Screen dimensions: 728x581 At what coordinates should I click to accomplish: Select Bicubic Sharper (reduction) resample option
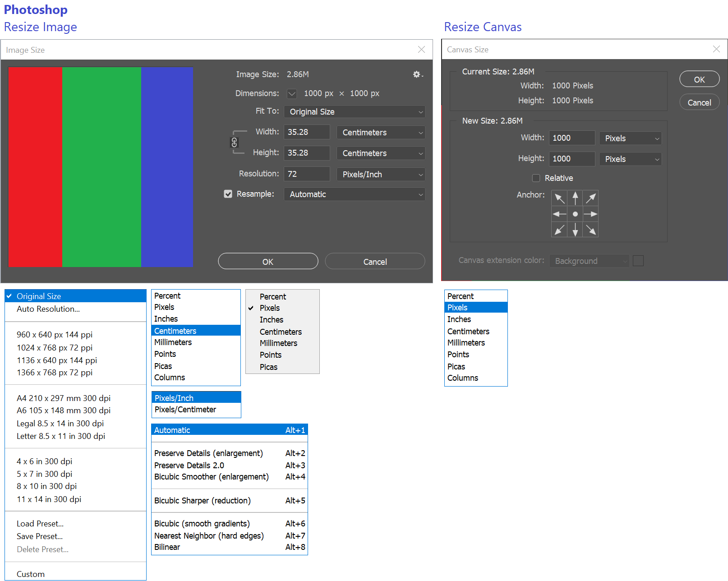(202, 501)
